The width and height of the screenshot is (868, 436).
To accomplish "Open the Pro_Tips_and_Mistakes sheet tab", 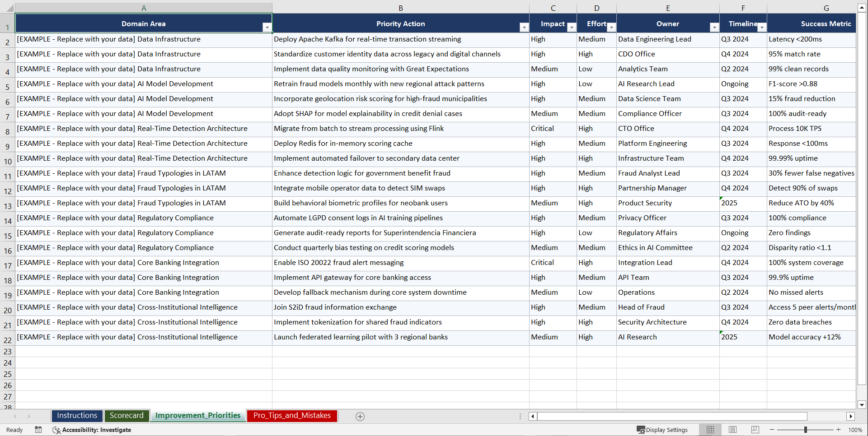I will point(291,415).
